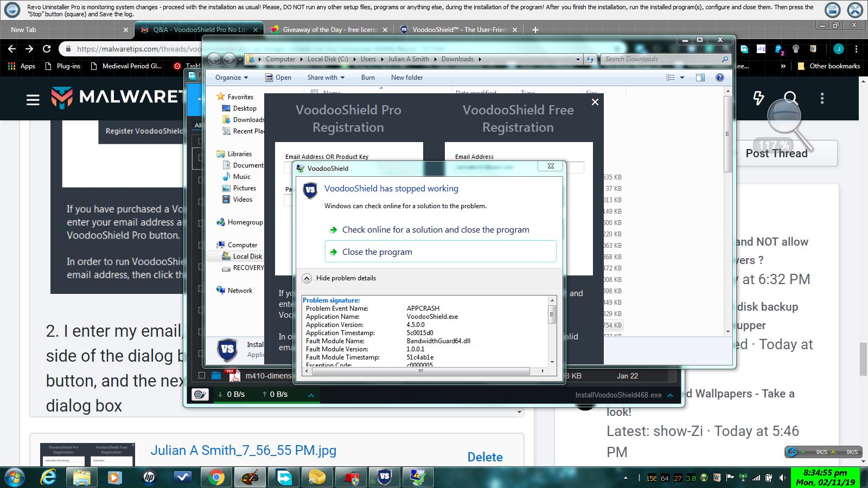868x488 pixels.
Task: Click the Action Center flag tray icon
Action: [x=730, y=478]
